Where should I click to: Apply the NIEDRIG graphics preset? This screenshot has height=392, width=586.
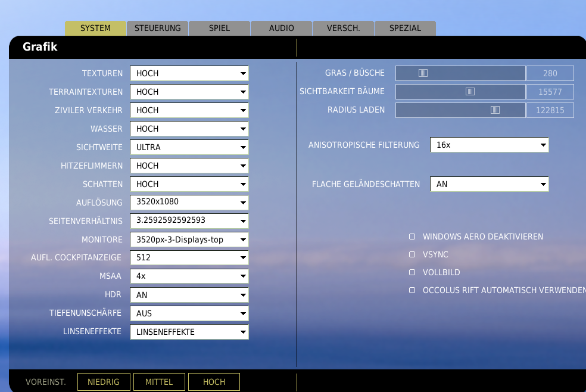(104, 382)
